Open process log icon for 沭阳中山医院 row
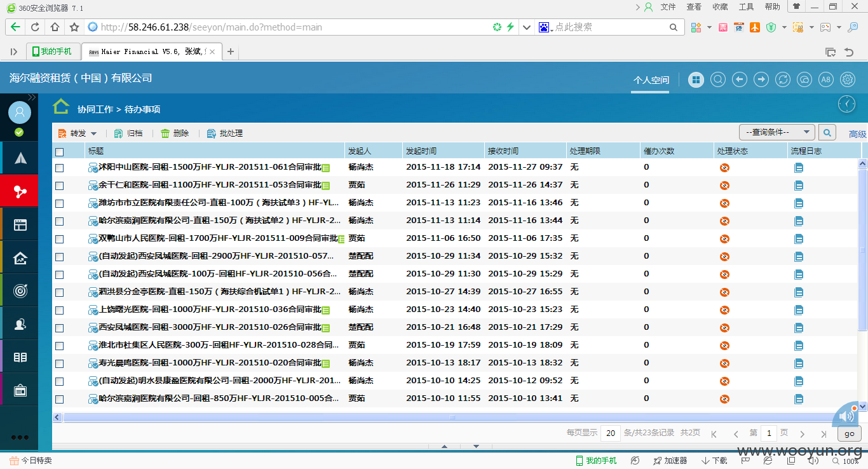The image size is (868, 469). tap(799, 168)
